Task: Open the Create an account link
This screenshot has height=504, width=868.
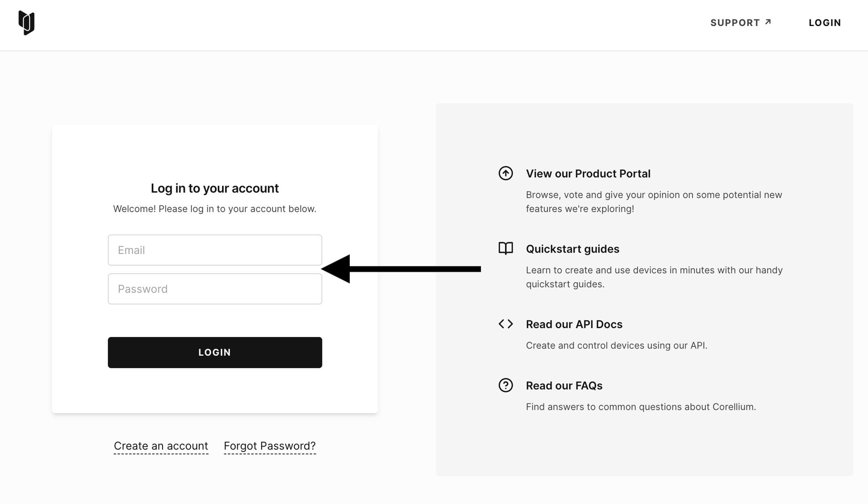Action: [x=161, y=446]
